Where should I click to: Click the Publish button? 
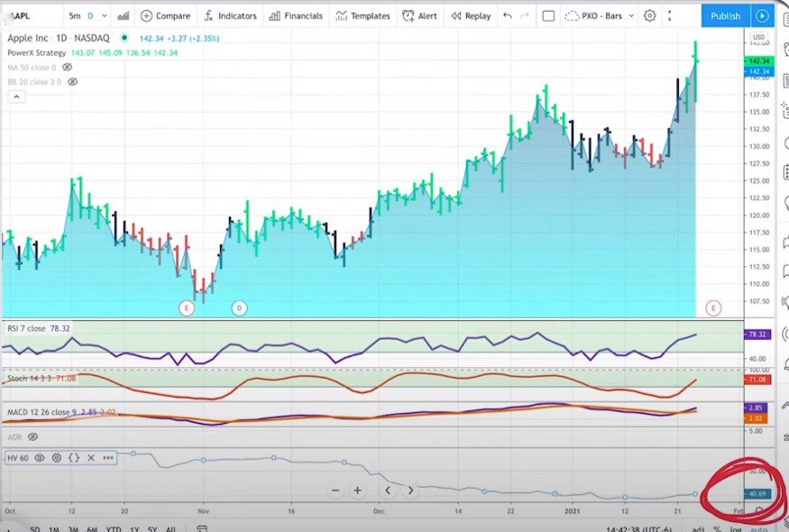[x=726, y=16]
